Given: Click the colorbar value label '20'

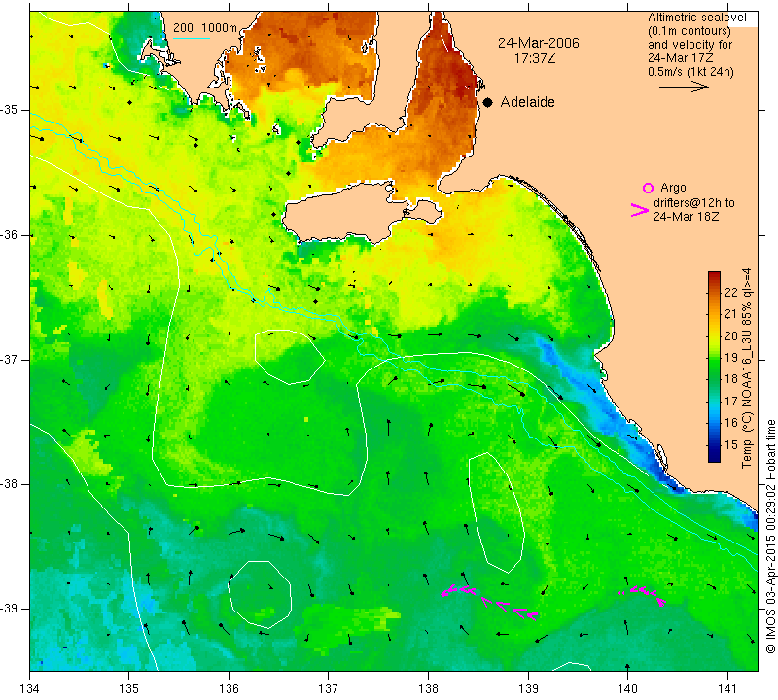Looking at the screenshot, I should (x=731, y=335).
